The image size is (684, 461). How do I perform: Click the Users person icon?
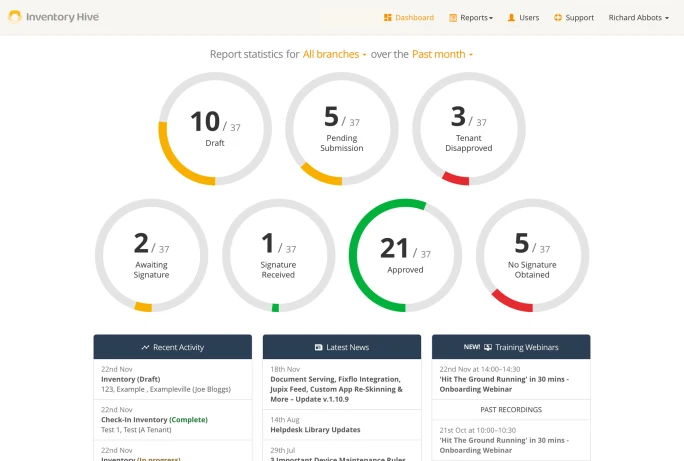(x=511, y=17)
